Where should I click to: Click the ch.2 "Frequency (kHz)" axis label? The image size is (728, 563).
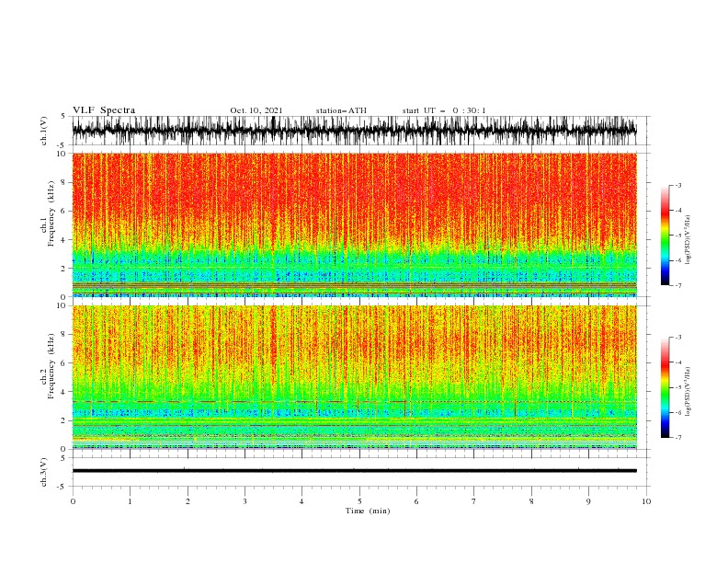tap(51, 365)
